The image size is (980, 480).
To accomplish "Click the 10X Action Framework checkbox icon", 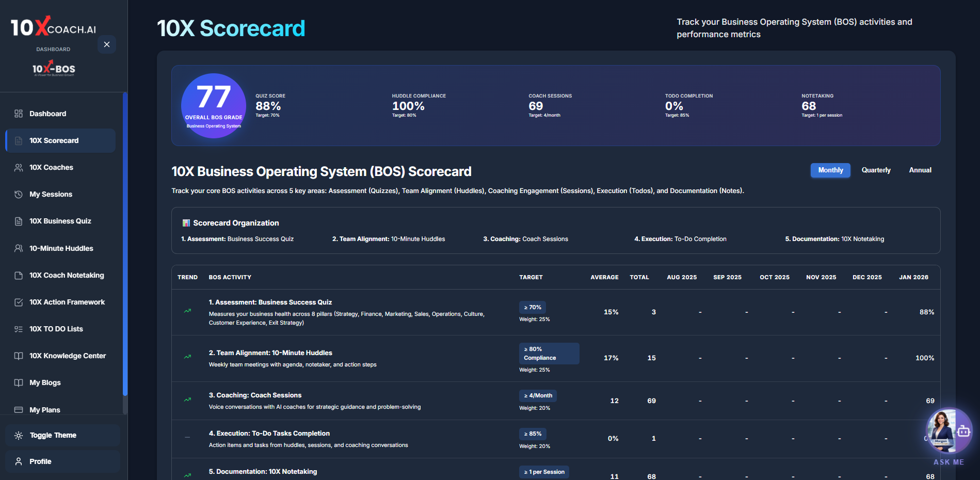I will pos(19,302).
